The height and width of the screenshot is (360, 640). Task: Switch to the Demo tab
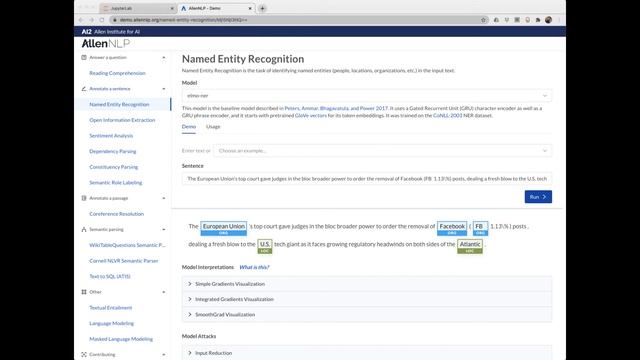click(x=189, y=127)
